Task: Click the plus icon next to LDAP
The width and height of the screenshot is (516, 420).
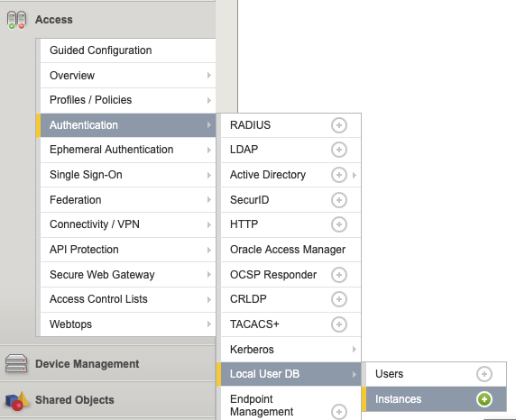Action: click(339, 150)
